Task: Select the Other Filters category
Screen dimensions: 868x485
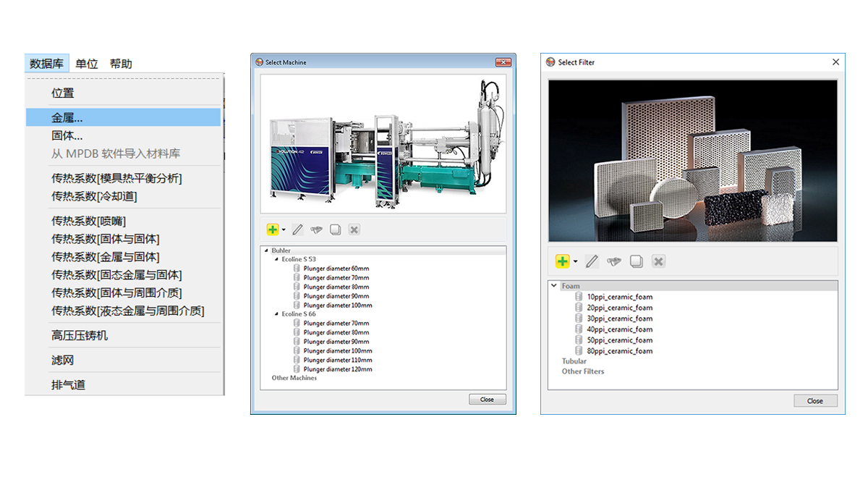Action: (x=583, y=371)
